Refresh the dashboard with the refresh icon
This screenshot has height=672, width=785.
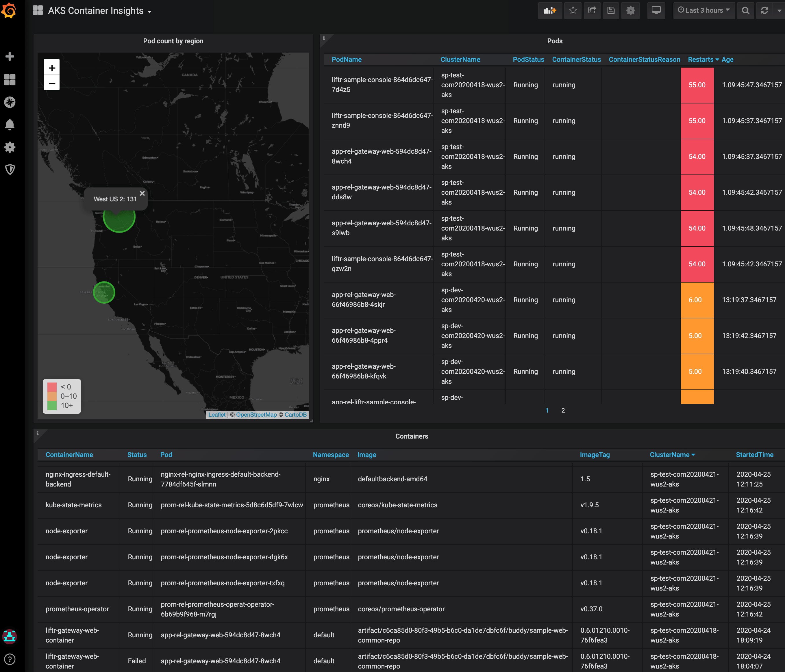point(764,11)
